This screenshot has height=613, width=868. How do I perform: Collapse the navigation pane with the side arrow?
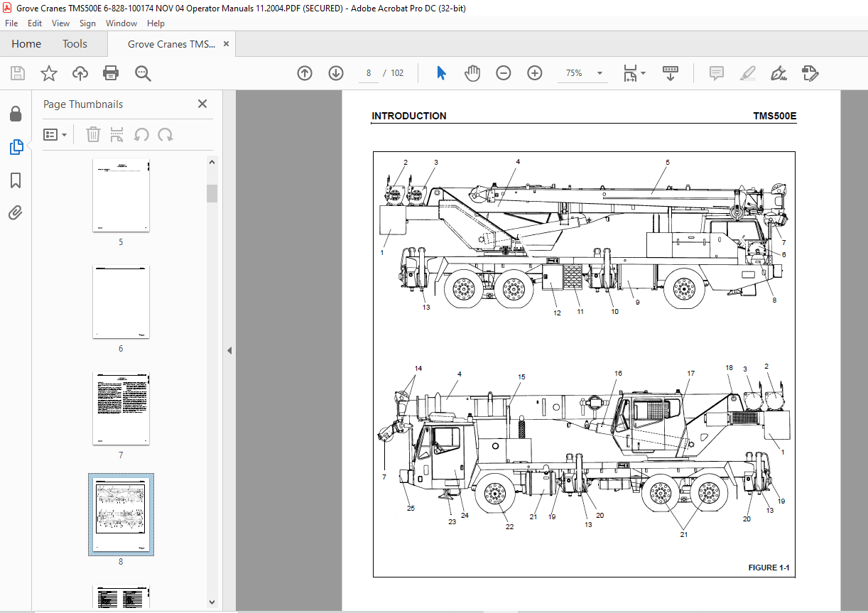tap(229, 350)
